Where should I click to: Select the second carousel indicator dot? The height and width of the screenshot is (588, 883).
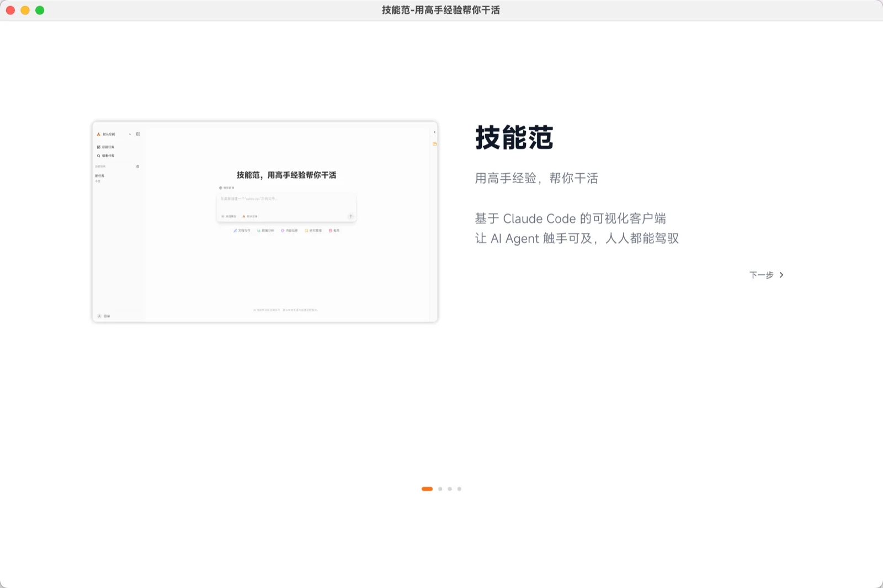point(440,489)
